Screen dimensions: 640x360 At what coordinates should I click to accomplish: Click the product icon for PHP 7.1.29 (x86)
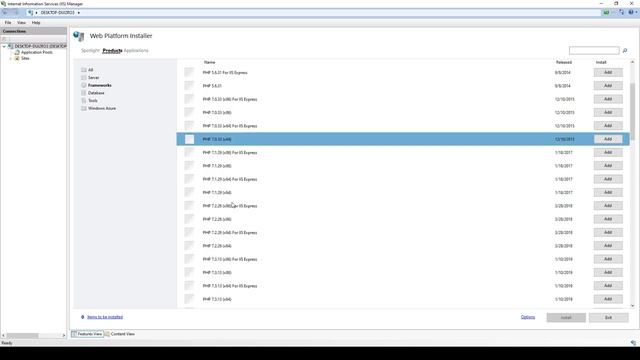(189, 166)
